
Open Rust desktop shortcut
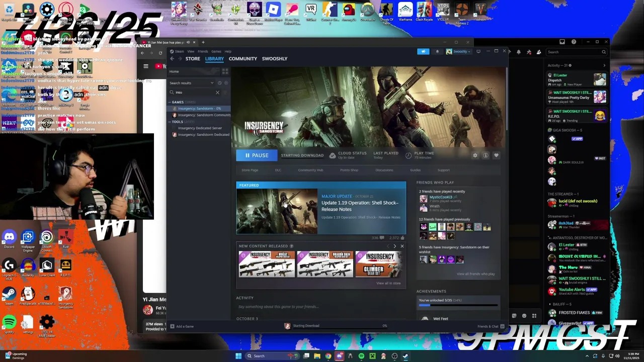point(65,238)
